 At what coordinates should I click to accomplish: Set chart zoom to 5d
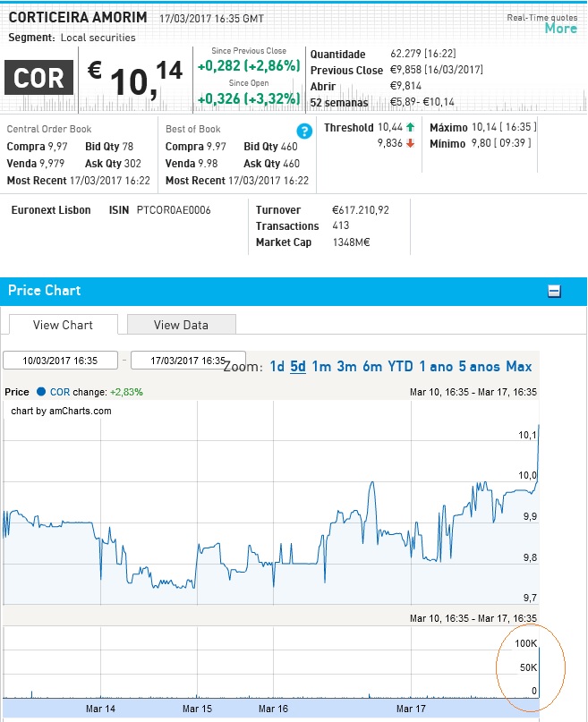[x=298, y=367]
